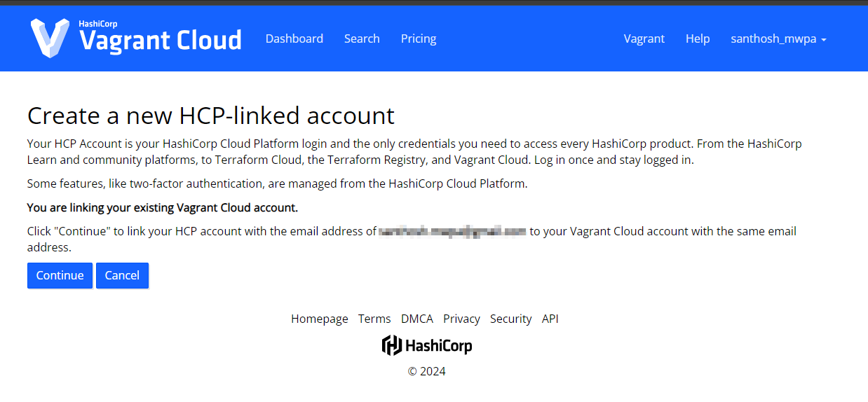Click the blurred email address in text
The width and height of the screenshot is (868, 402).
click(452, 231)
